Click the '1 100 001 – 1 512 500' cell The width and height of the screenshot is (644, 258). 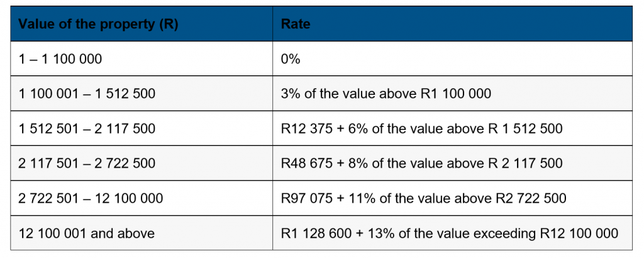coord(87,94)
